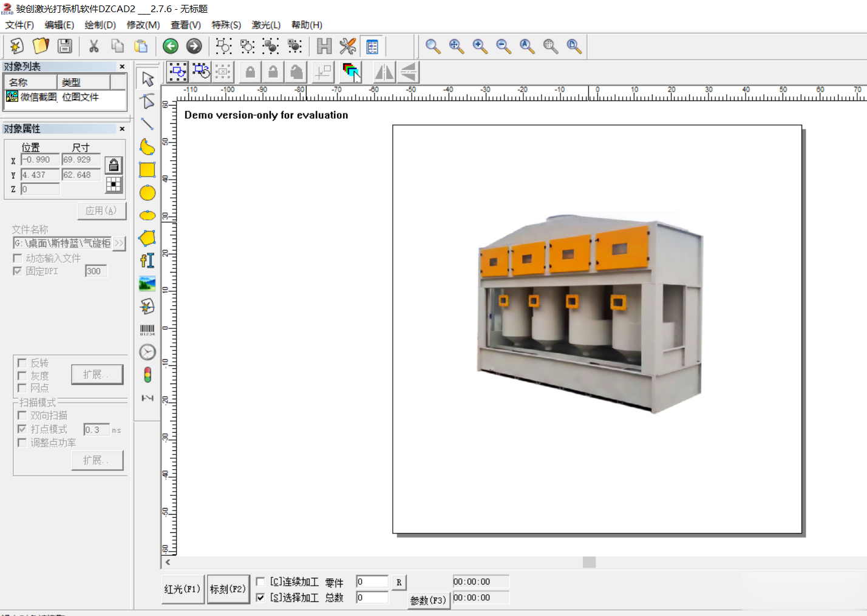The width and height of the screenshot is (867, 616).
Task: Redo with the dark forward arrow
Action: pyautogui.click(x=194, y=46)
